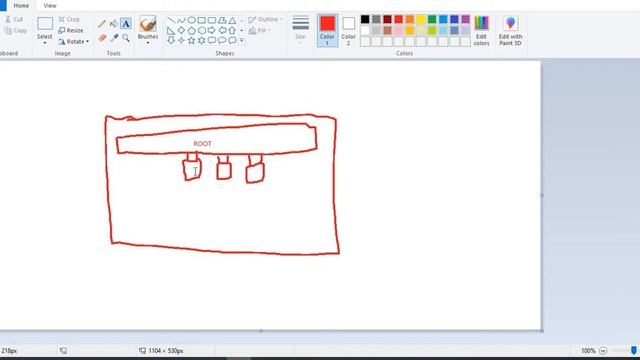Screen dimensions: 640x360
Task: Choose the Right arrow shape
Action: click(x=212, y=30)
